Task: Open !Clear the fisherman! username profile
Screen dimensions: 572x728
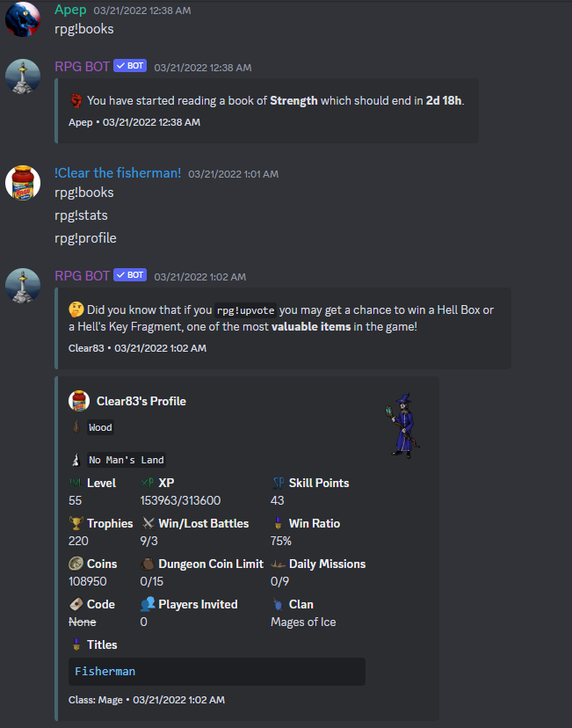Action: [118, 173]
